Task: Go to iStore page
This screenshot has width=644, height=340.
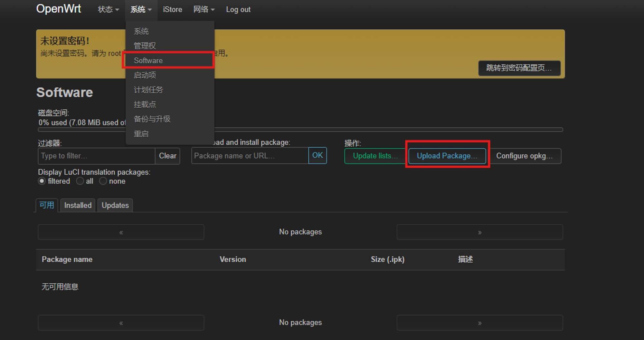Action: point(173,10)
